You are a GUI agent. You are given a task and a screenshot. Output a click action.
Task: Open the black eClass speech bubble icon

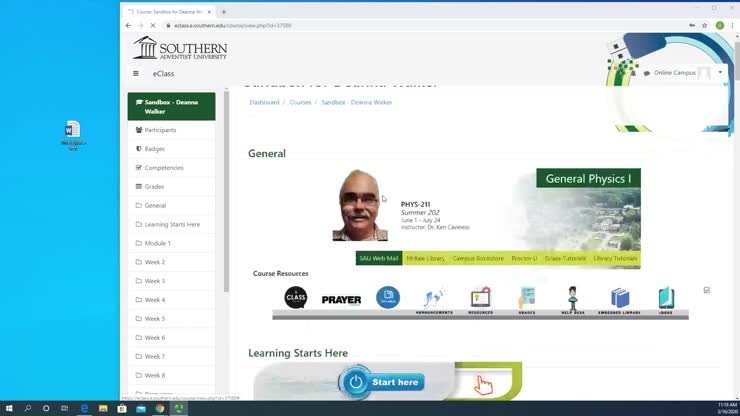pos(295,297)
